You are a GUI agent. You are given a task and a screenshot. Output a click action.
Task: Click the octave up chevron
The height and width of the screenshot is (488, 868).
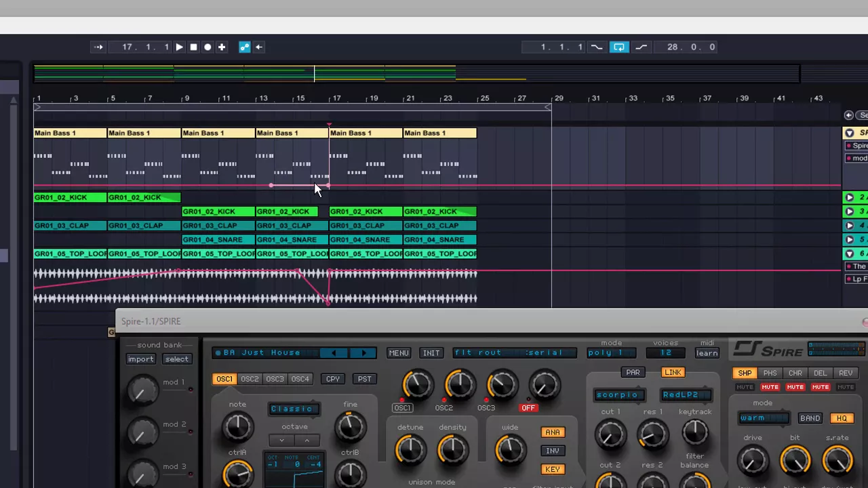coord(307,441)
